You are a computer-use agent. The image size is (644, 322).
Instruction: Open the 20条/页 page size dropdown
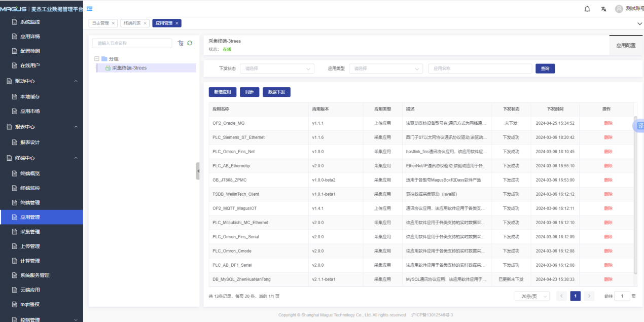click(532, 296)
